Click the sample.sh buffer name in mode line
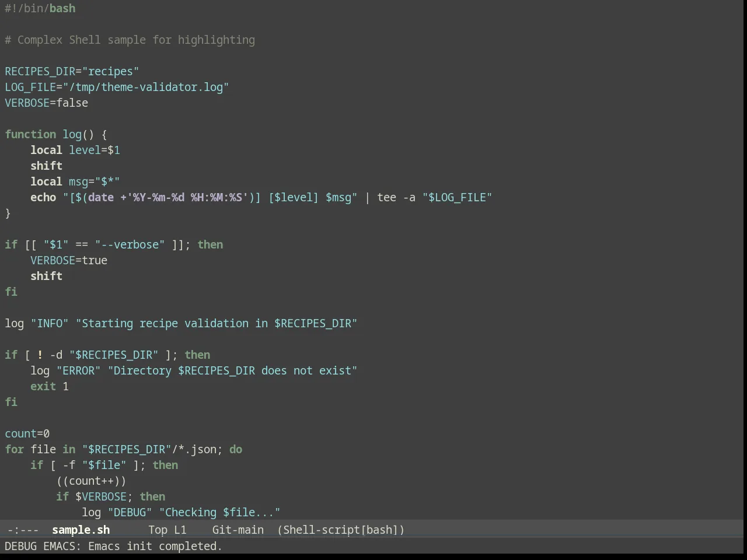 click(x=81, y=530)
